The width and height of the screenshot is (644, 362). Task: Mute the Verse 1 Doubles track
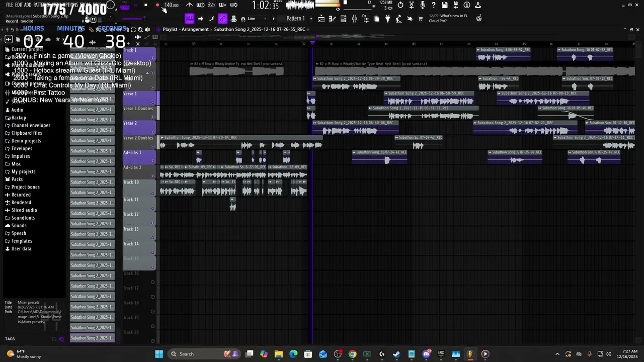click(x=153, y=117)
